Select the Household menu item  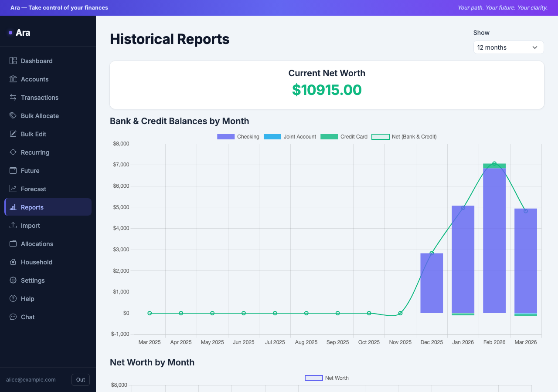click(x=48, y=262)
